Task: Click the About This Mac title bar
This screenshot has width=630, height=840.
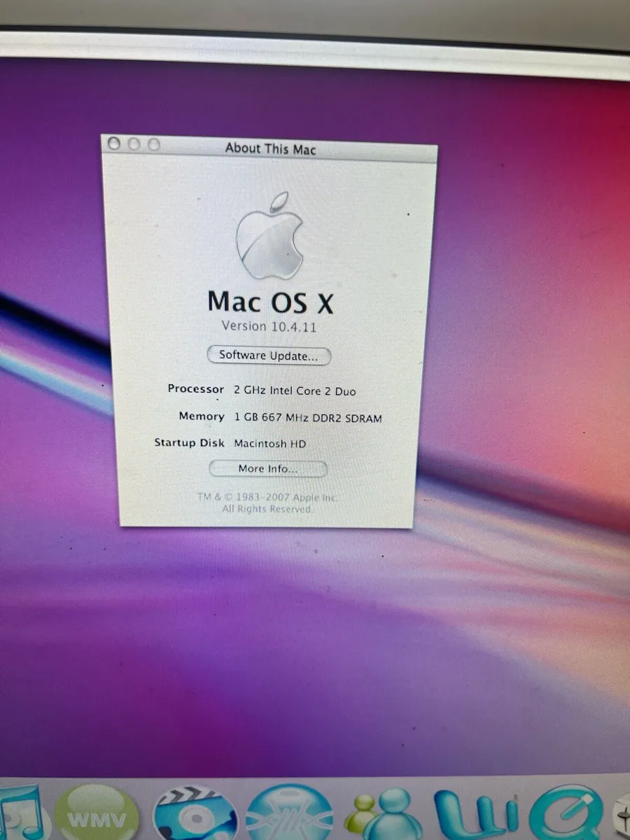Action: coord(270,148)
